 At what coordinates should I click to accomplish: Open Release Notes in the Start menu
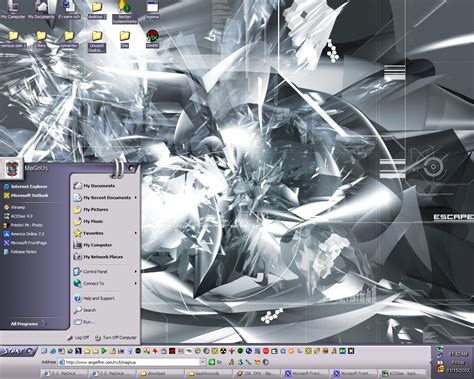click(20, 252)
